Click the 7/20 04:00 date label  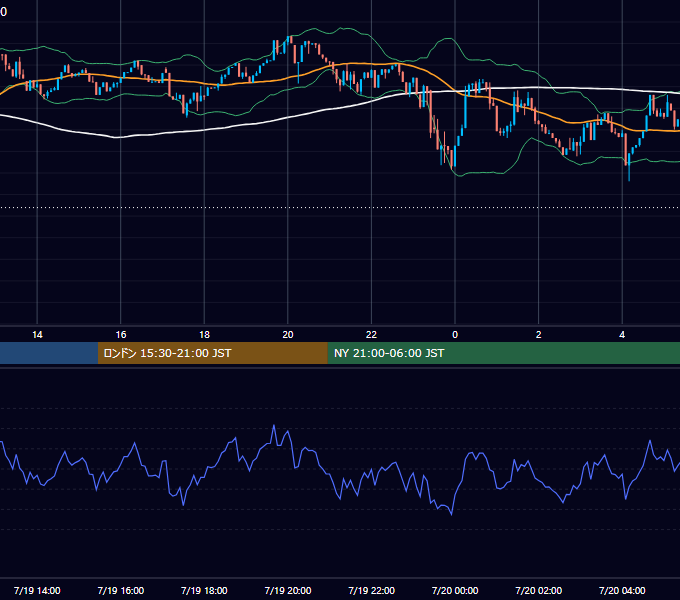[x=622, y=590]
